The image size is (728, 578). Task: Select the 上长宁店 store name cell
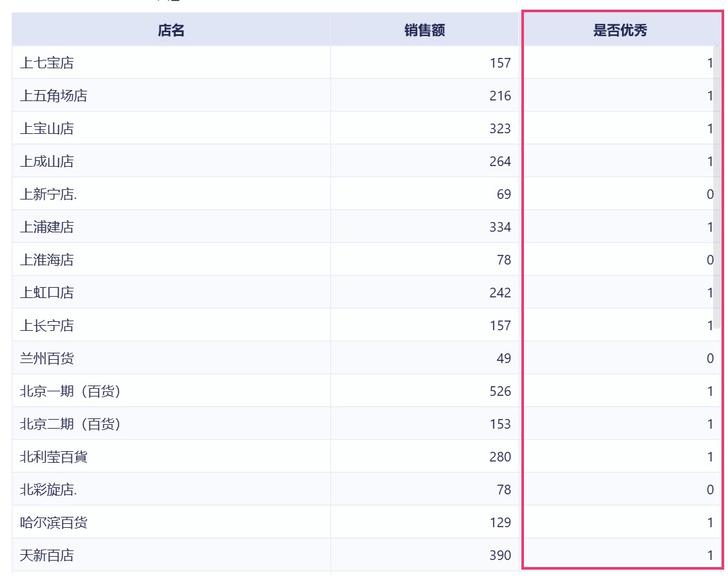171,326
